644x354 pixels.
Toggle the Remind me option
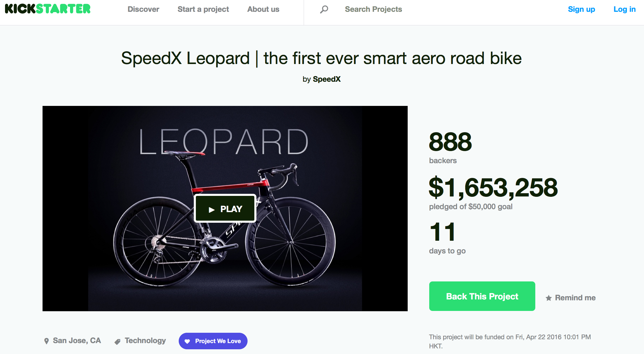[575, 298]
